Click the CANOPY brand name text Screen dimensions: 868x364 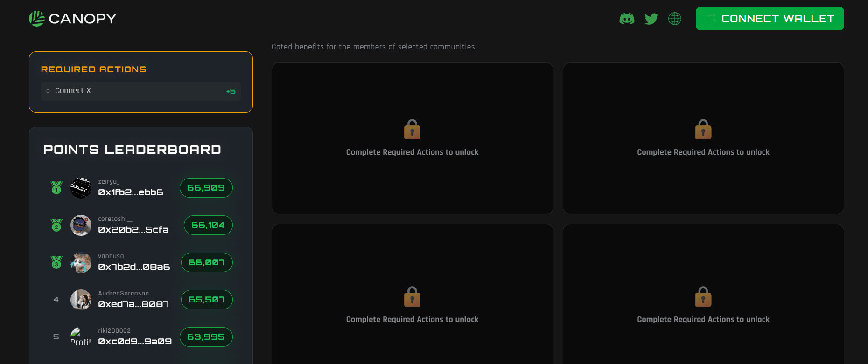(x=83, y=19)
